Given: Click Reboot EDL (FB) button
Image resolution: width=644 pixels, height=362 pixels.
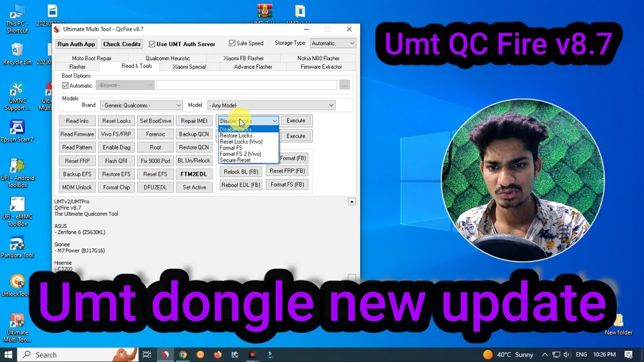Looking at the screenshot, I should [x=241, y=185].
